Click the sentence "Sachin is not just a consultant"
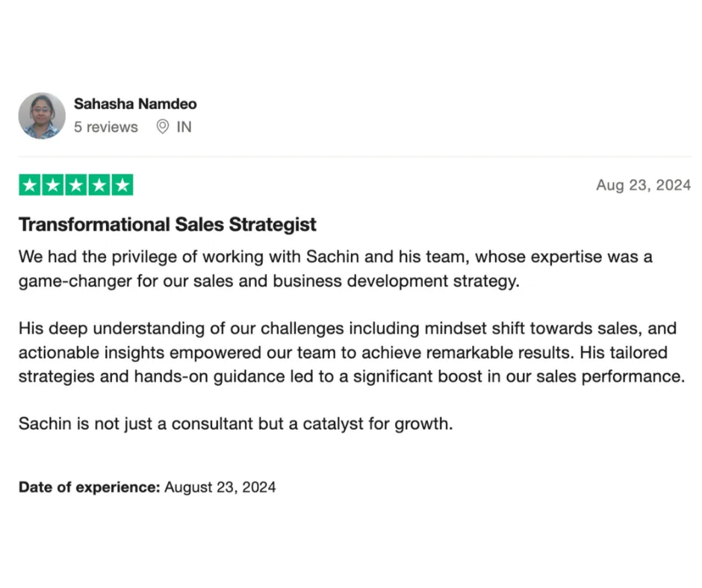The width and height of the screenshot is (702, 588). [235, 424]
